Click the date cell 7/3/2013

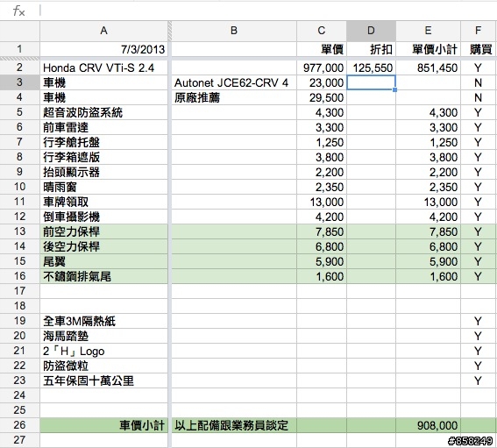click(x=103, y=49)
